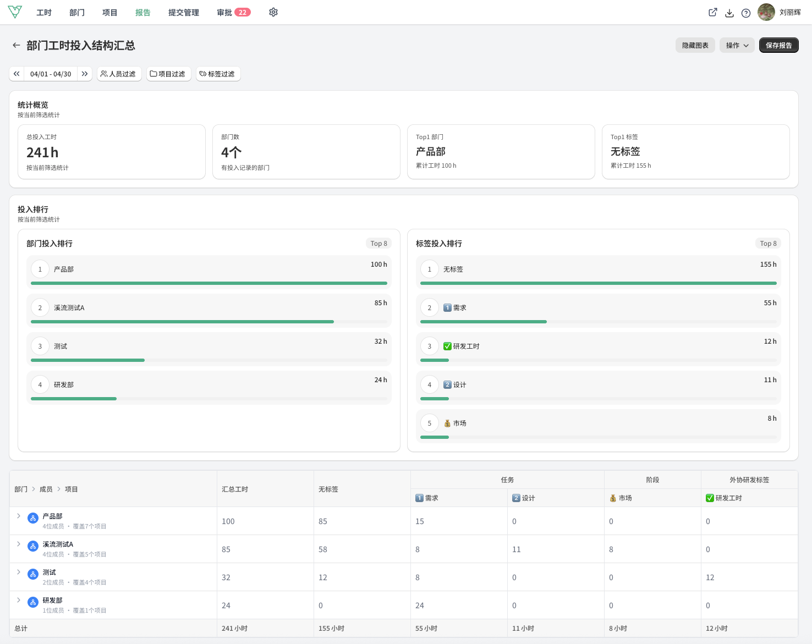Click the external link share icon

[713, 13]
